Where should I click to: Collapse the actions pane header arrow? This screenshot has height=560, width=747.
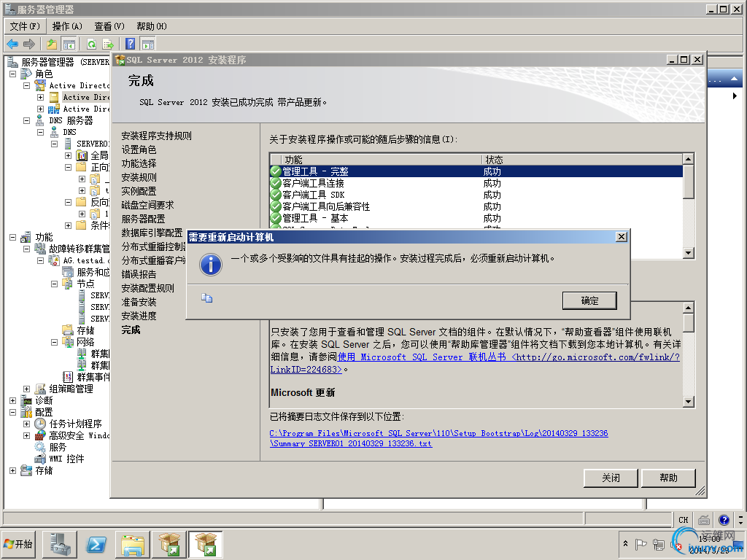pos(734,79)
